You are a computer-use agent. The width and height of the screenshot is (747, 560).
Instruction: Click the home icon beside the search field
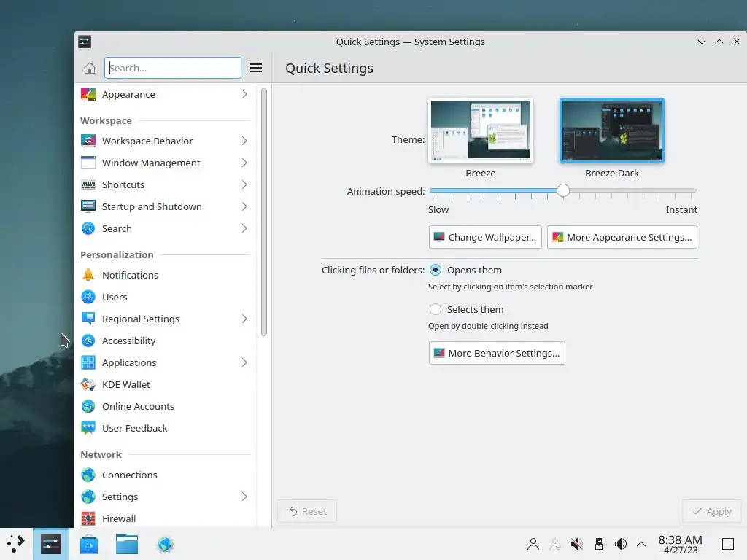pos(90,68)
